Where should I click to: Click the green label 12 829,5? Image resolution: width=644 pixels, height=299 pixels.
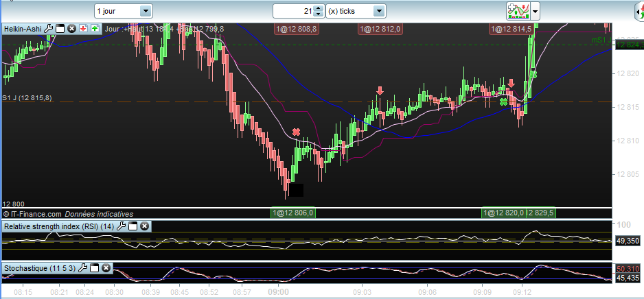541,213
